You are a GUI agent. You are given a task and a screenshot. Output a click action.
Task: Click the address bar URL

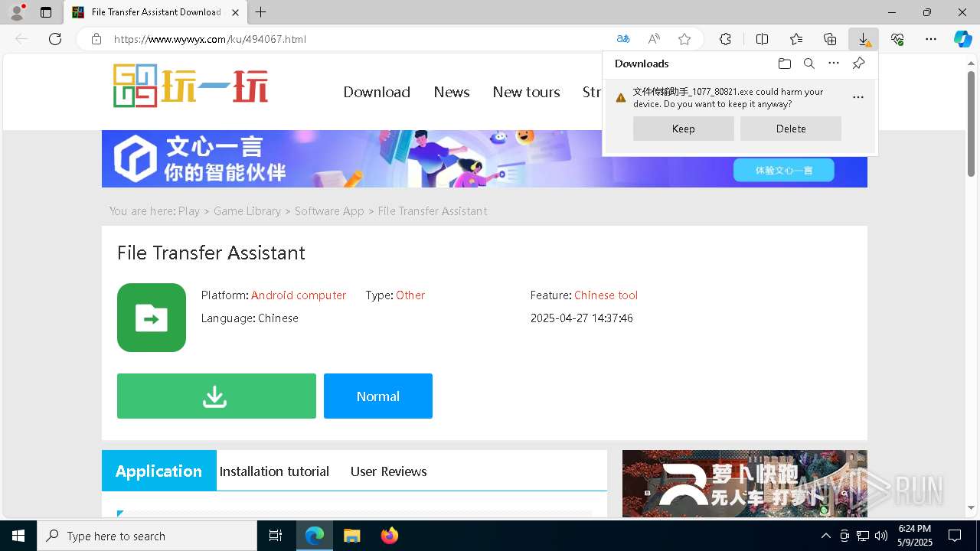[210, 39]
